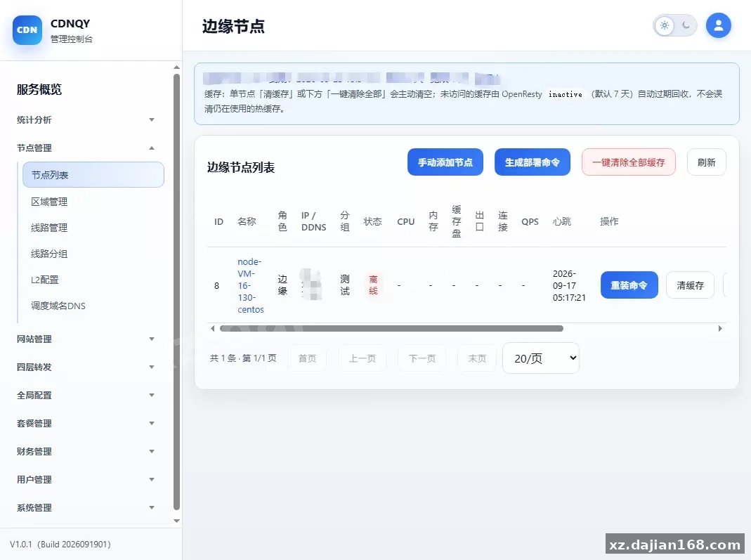This screenshot has width=751, height=560.
Task: Click the 共 1 条 · 第 1/1 页 summary
Action: tap(243, 358)
